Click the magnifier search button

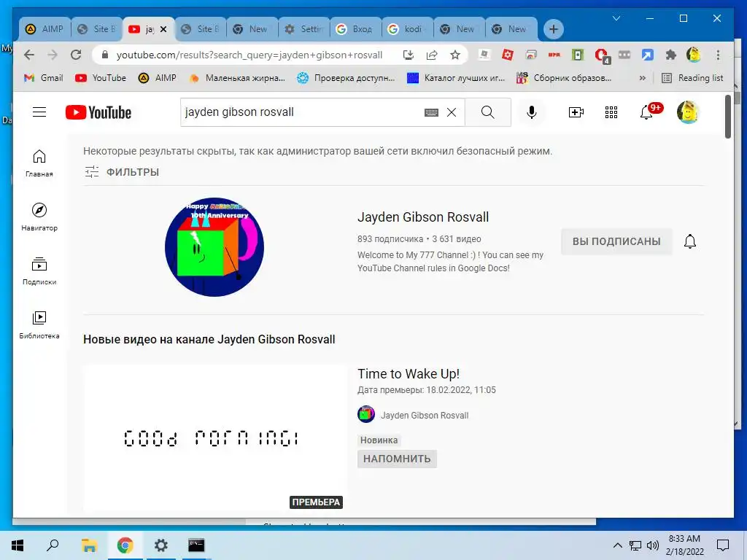[x=488, y=112]
